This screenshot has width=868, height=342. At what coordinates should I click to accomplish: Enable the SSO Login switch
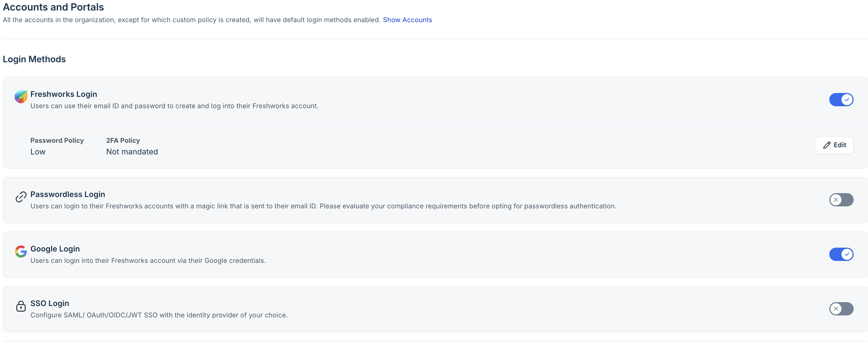pyautogui.click(x=841, y=309)
